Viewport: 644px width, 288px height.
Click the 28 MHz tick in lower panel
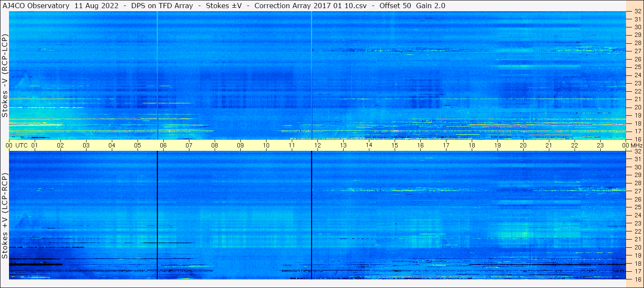[638, 183]
